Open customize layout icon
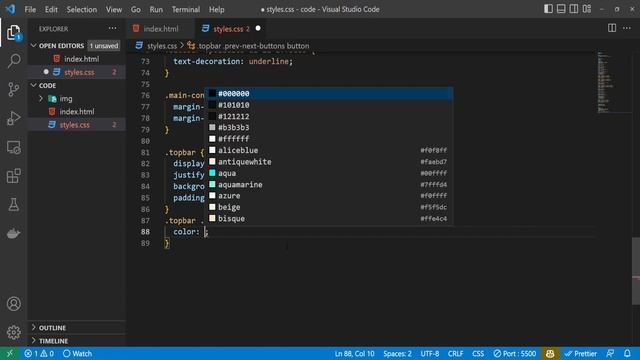This screenshot has width=640, height=360. click(x=587, y=9)
